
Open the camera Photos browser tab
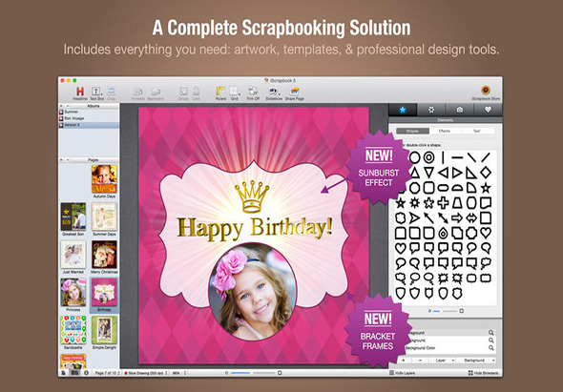coord(460,110)
